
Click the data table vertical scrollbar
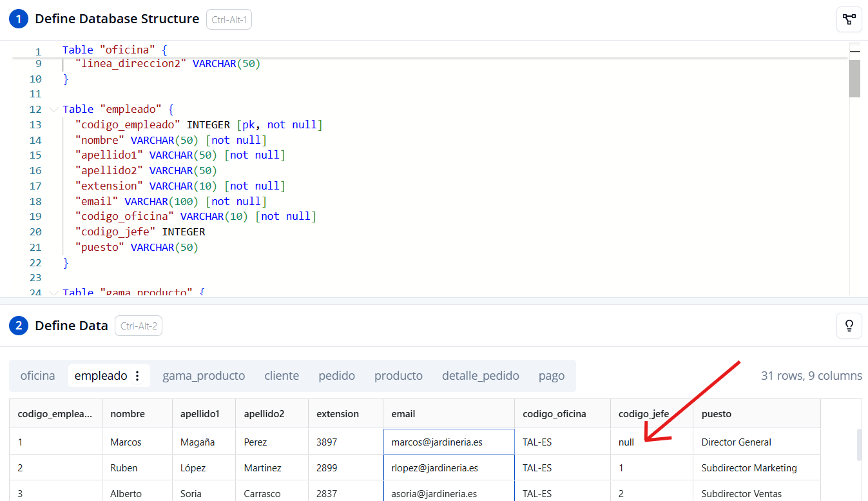click(x=858, y=445)
